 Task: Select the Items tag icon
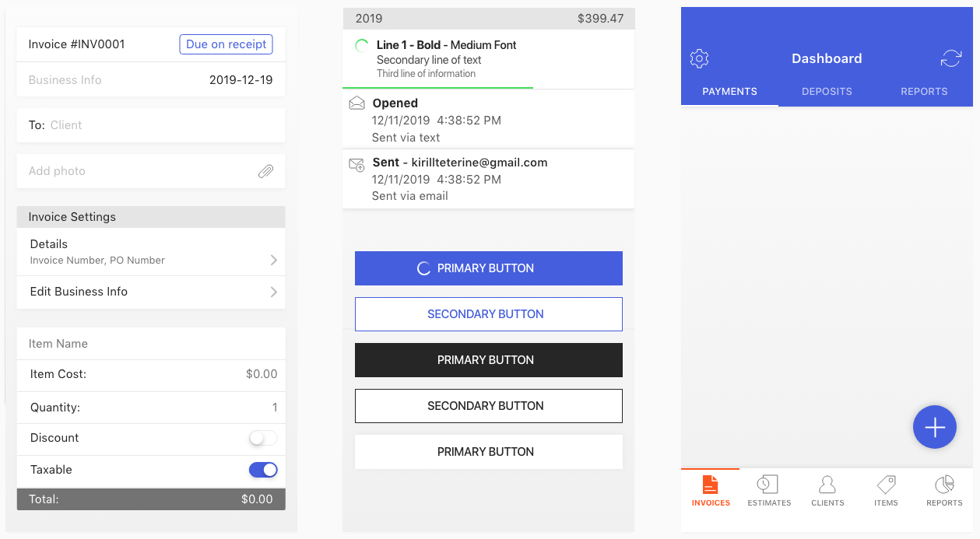coord(885,490)
